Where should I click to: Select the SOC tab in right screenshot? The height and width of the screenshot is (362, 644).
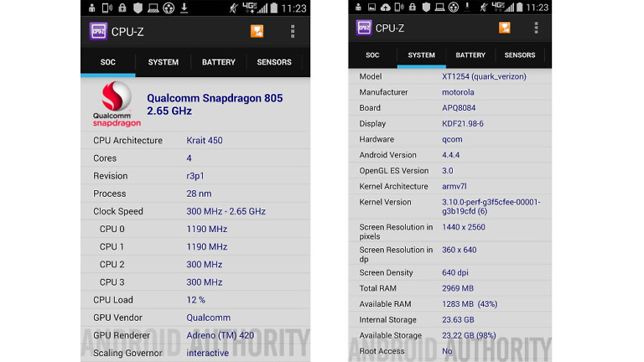[372, 55]
